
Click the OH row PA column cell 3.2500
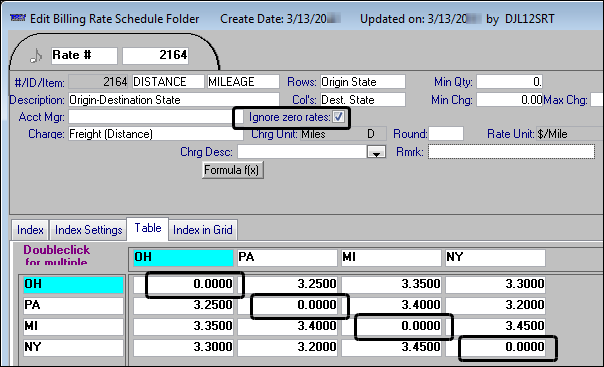pyautogui.click(x=287, y=284)
